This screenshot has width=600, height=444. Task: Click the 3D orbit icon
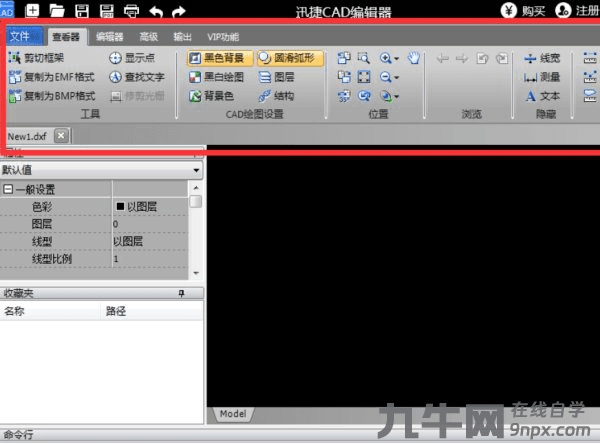(386, 96)
